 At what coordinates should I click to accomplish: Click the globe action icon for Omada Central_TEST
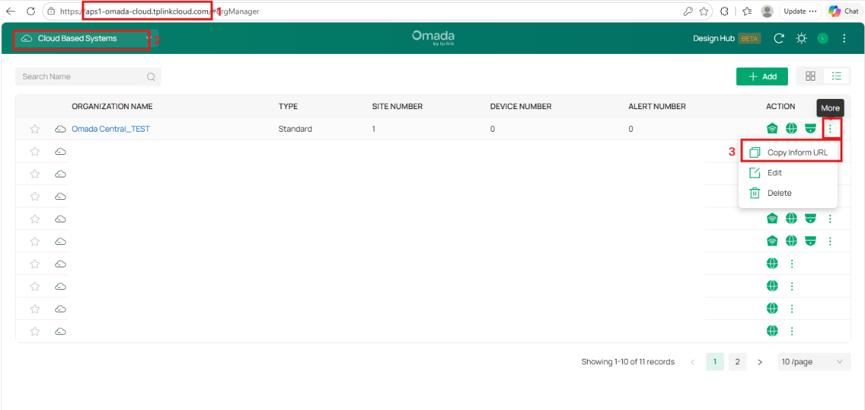click(x=791, y=129)
